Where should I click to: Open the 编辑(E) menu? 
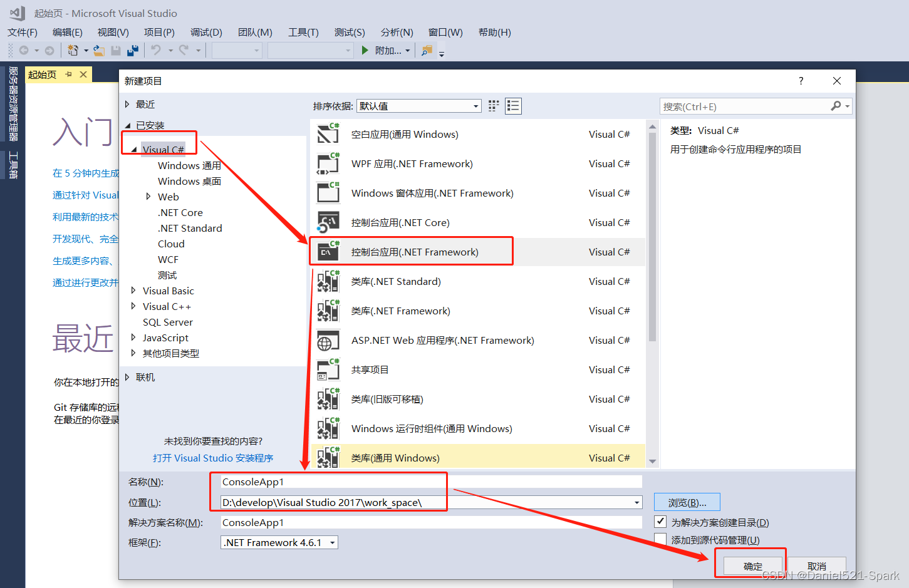pyautogui.click(x=68, y=32)
